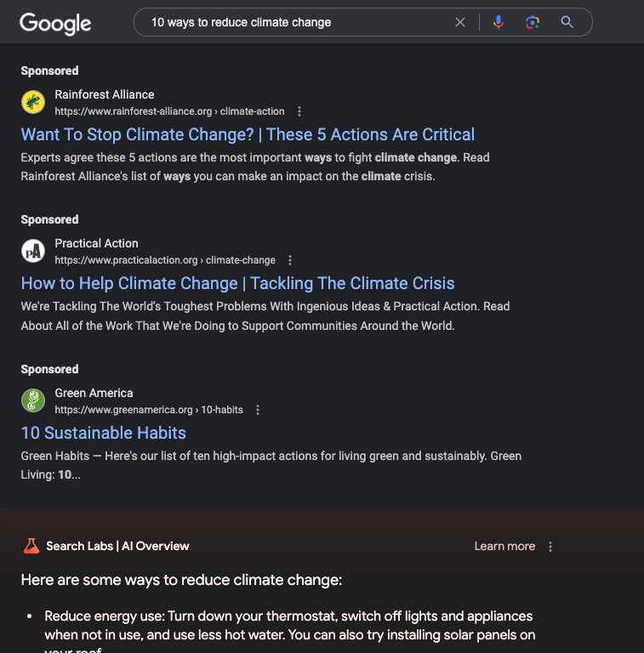The image size is (644, 653).
Task: Click the Google logo
Action: (55, 23)
